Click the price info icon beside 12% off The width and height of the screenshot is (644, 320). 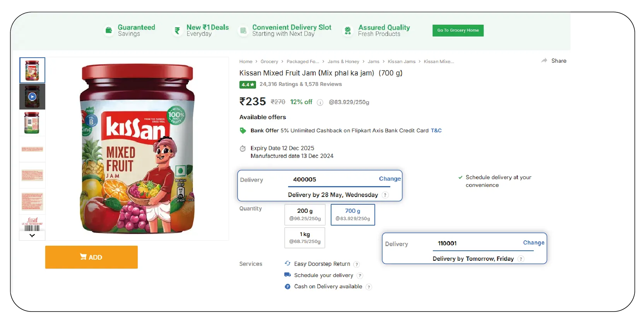(320, 103)
